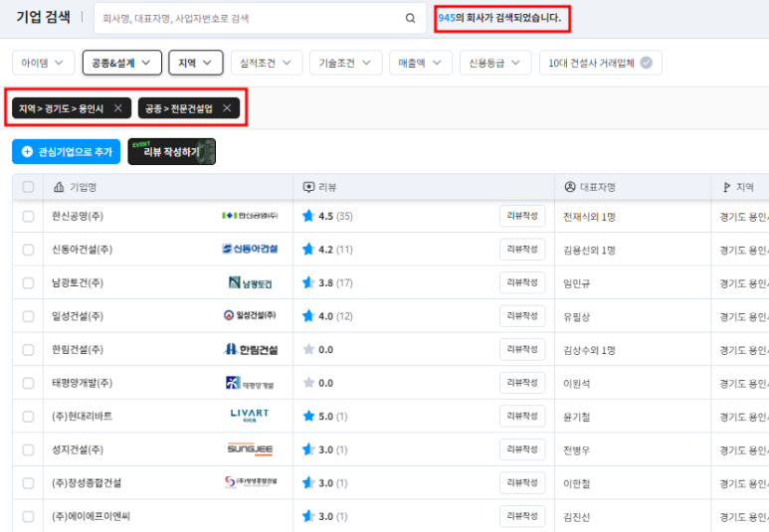Click the 일성건설 company logo

250,315
